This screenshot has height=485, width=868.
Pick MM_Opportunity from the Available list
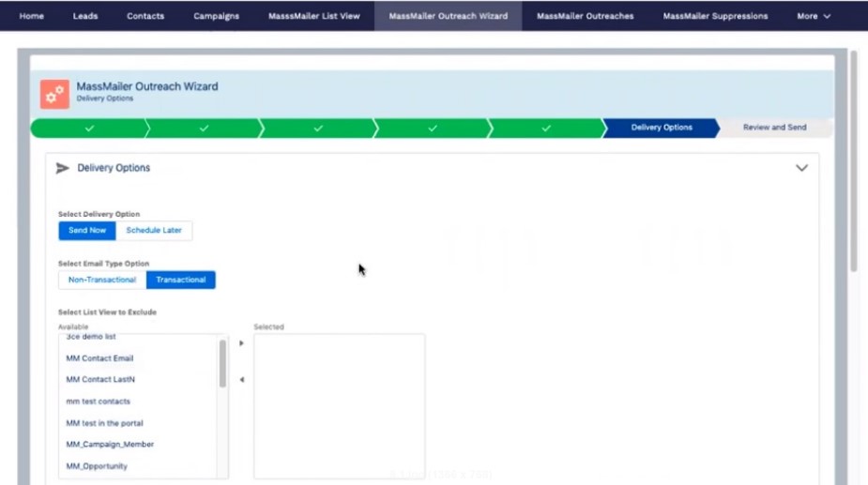tap(97, 466)
